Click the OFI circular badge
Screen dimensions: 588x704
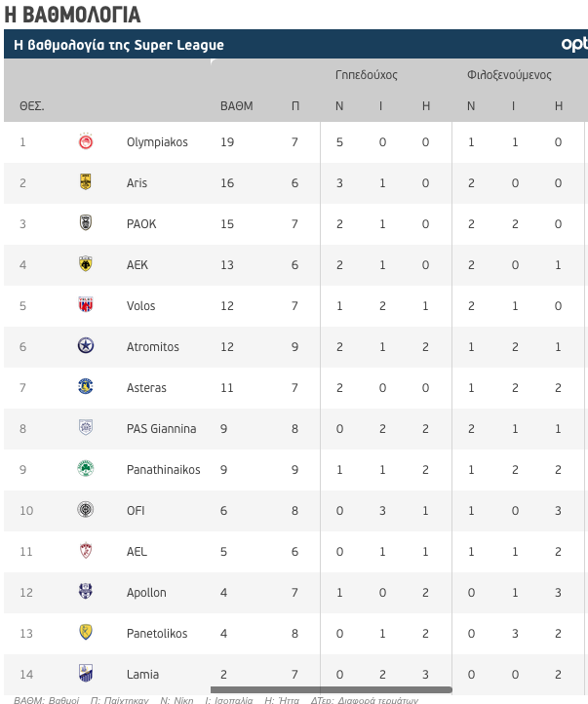point(85,510)
